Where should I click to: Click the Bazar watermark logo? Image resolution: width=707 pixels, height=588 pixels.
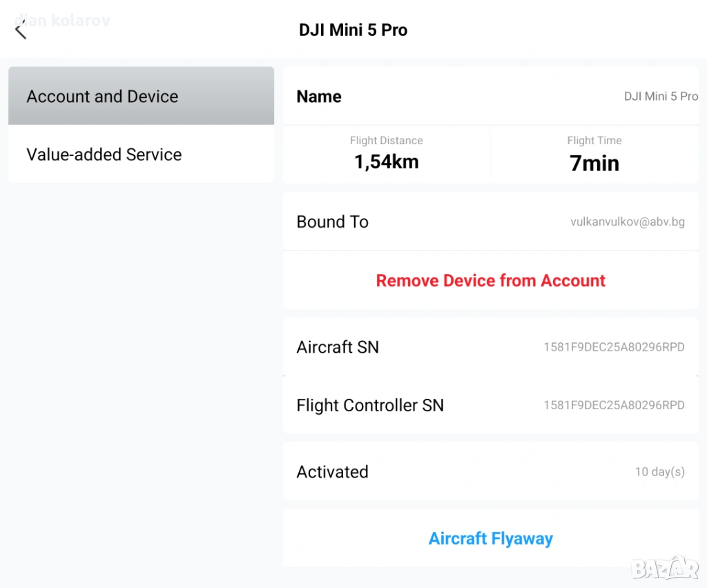coord(665,567)
